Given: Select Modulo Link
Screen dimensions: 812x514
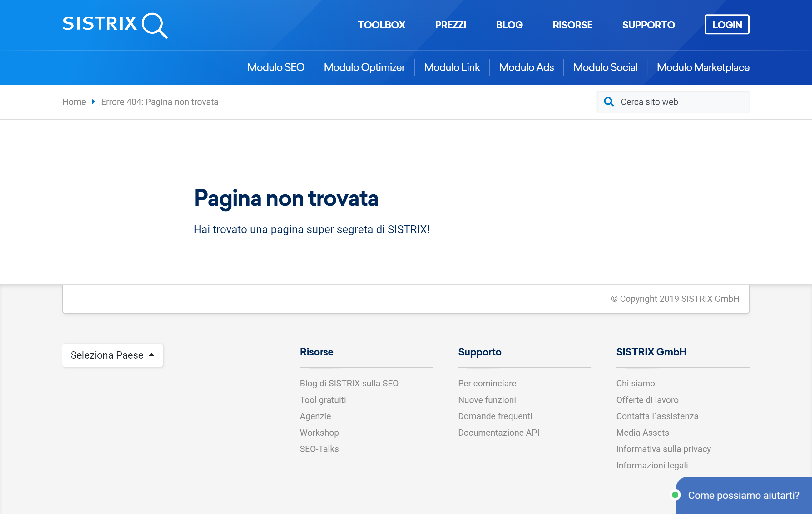Looking at the screenshot, I should pyautogui.click(x=452, y=67).
